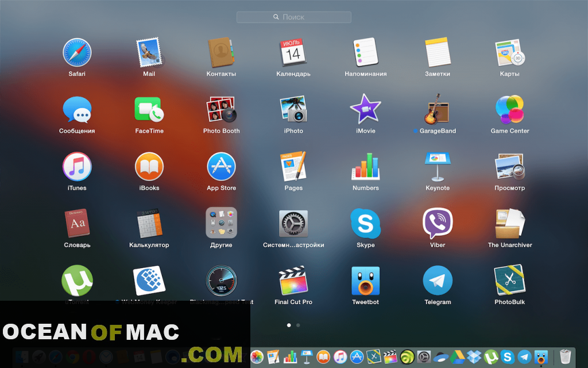The height and width of the screenshot is (368, 588).
Task: Open Photo Booth
Action: tap(221, 110)
